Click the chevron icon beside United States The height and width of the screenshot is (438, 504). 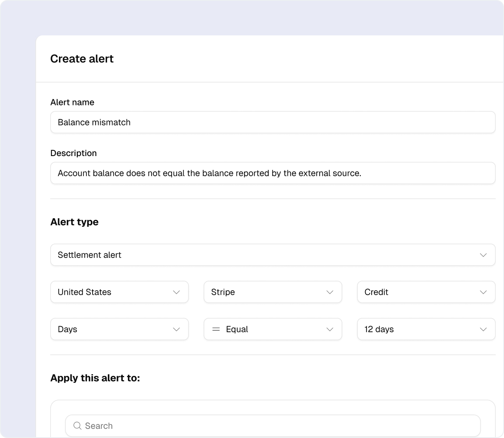point(176,292)
